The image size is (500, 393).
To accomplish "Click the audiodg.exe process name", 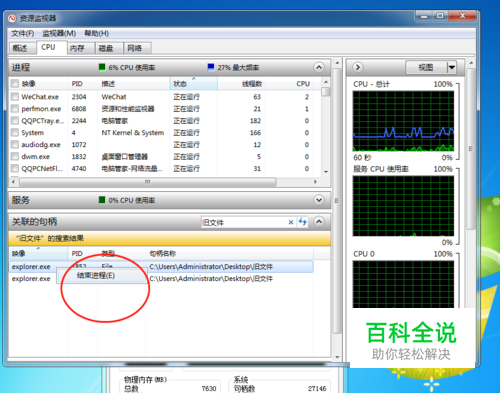I will coord(41,145).
